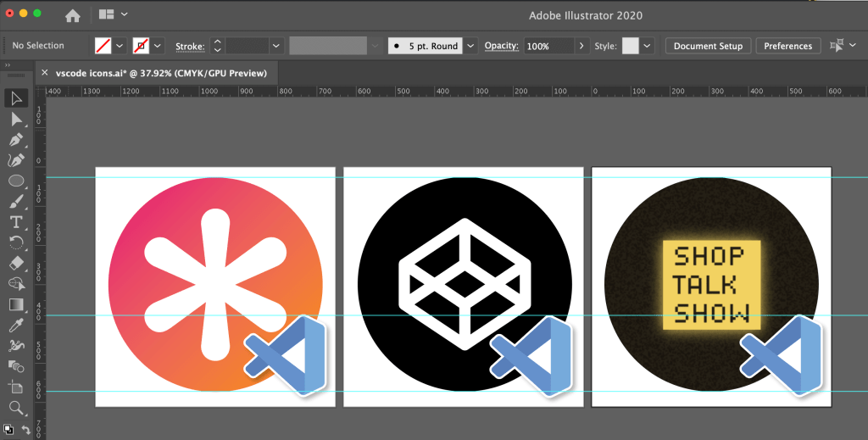Click the Align to selection icon
Image resolution: width=868 pixels, height=440 pixels.
(837, 46)
